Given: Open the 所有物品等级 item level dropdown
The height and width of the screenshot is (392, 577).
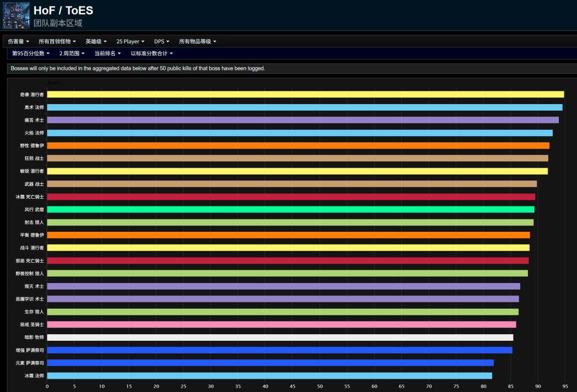Looking at the screenshot, I should (x=198, y=42).
